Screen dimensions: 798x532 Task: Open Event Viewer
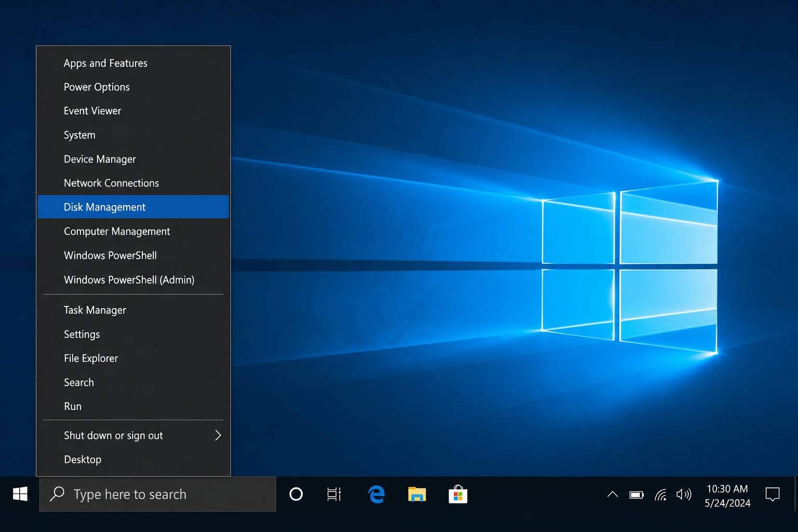[134, 111]
